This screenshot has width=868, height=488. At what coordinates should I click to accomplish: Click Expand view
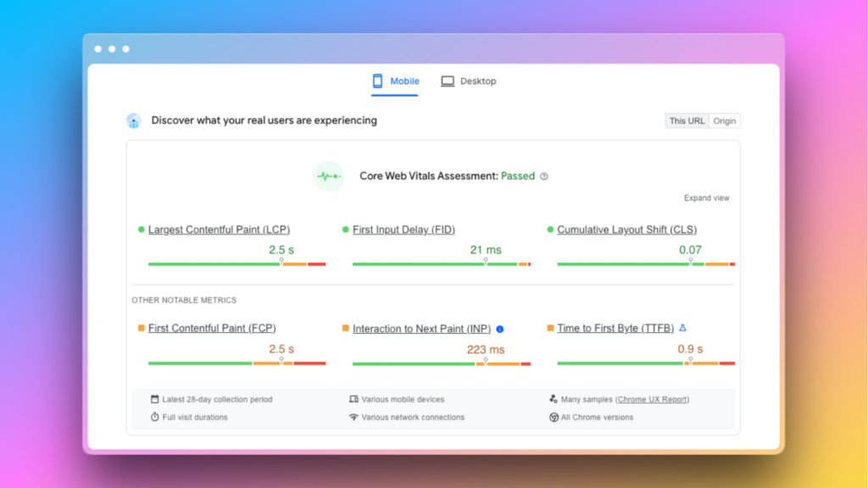point(706,198)
